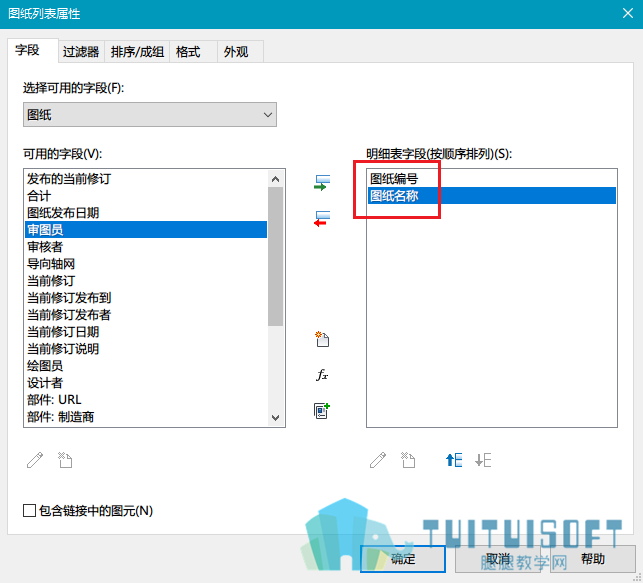Select 绘图员 in available fields
The image size is (643, 583).
pos(146,366)
